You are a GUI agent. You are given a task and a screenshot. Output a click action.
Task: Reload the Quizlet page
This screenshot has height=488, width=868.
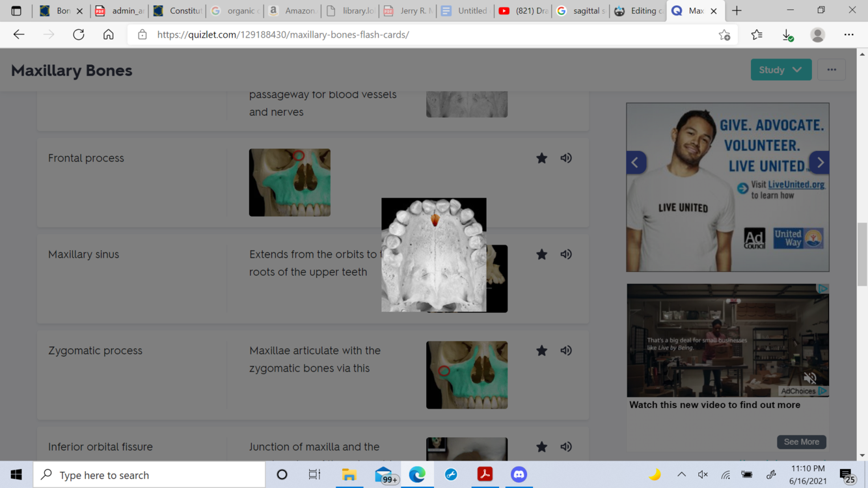tap(79, 34)
